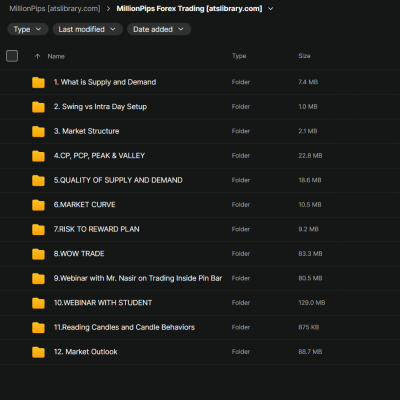The image size is (400, 400).
Task: Click the 2.1 MB size value
Action: coord(308,131)
